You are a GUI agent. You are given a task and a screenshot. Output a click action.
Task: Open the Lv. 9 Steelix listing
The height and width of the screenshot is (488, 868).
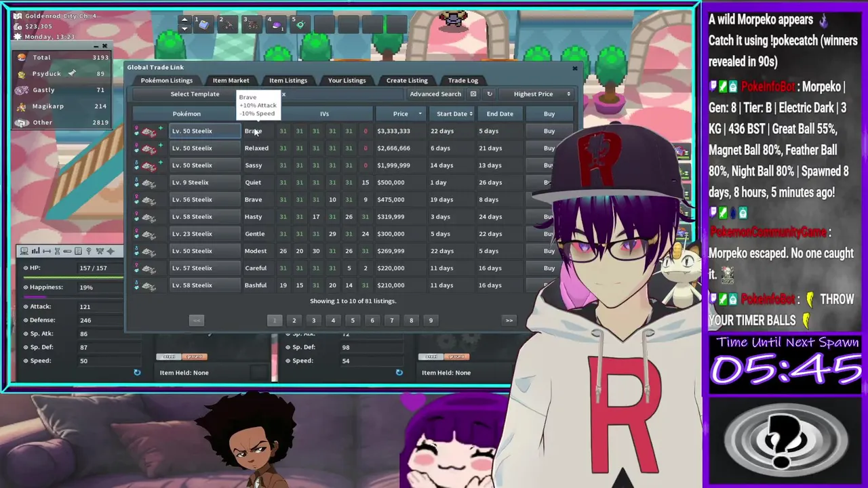coord(205,182)
